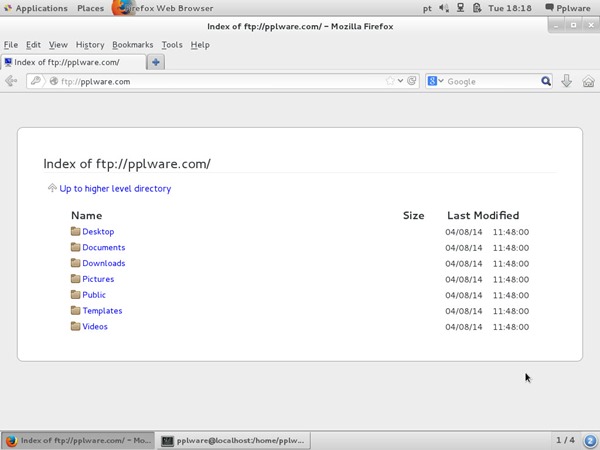
Task: Click the Templates folder icon
Action: point(75,310)
